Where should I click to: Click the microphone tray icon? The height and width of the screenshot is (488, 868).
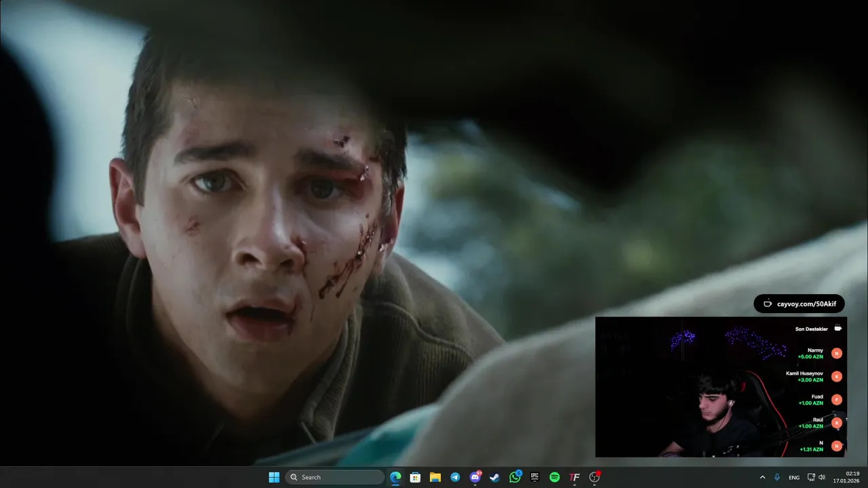[777, 477]
